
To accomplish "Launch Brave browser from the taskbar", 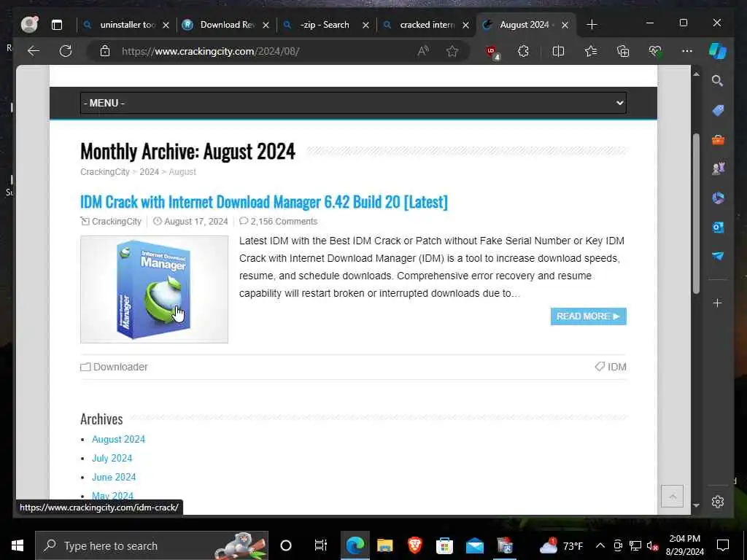I will point(414,545).
